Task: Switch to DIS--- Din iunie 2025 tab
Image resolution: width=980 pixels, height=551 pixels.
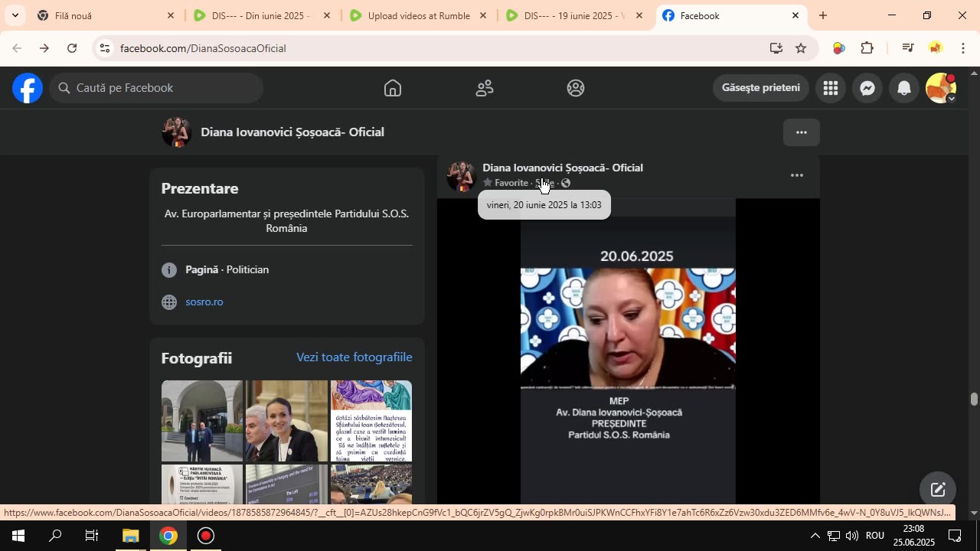Action: [260, 15]
